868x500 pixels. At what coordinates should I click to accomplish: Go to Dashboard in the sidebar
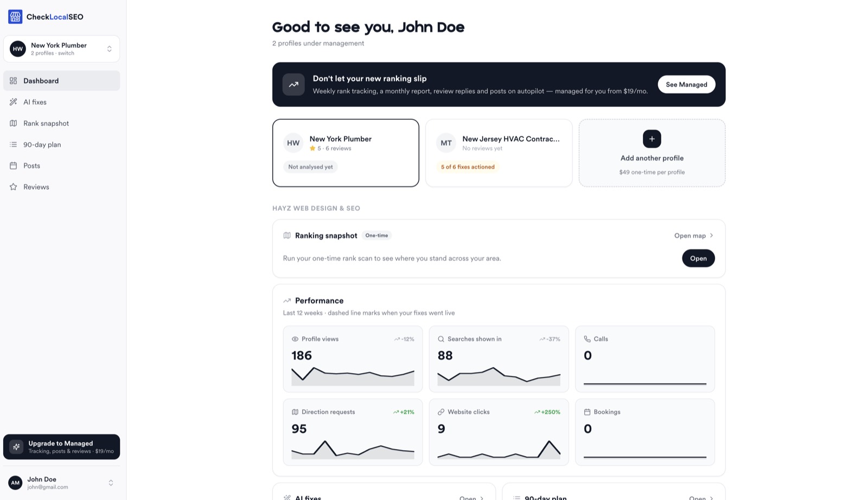[61, 81]
